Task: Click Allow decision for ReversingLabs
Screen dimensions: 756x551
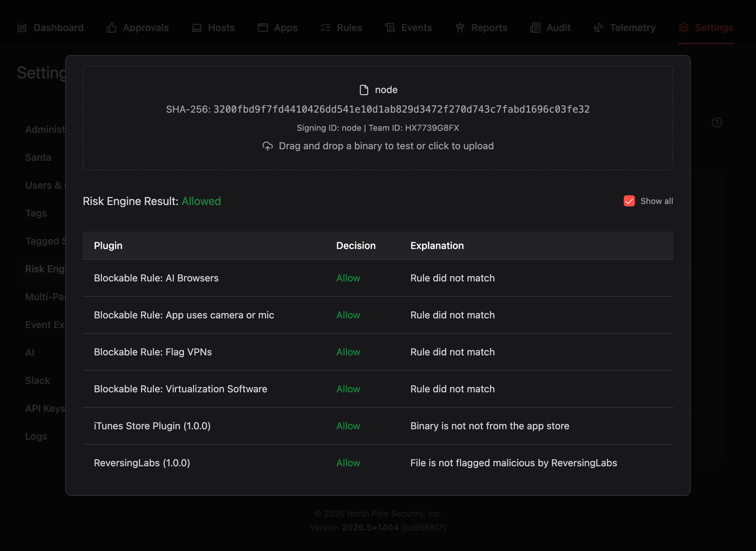Action: tap(348, 463)
